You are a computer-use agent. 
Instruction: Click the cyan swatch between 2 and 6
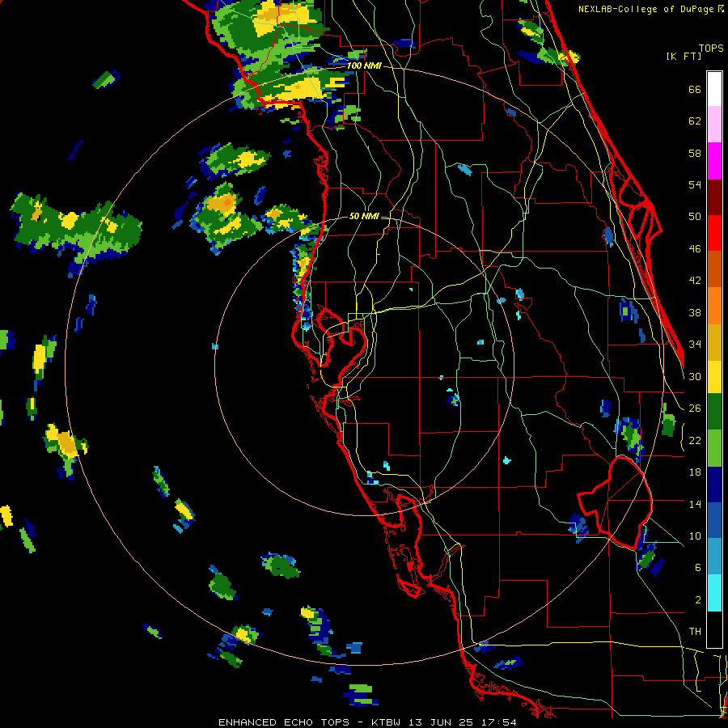[714, 593]
